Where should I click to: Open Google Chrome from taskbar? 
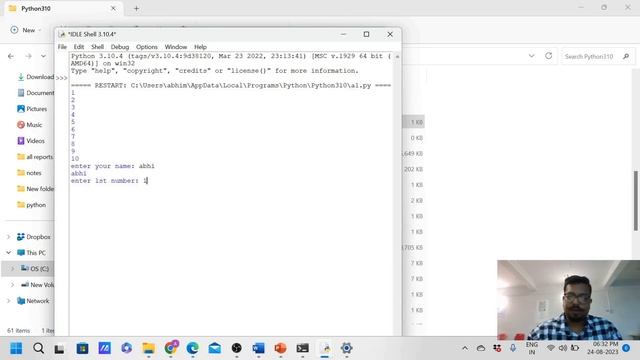coord(171,348)
